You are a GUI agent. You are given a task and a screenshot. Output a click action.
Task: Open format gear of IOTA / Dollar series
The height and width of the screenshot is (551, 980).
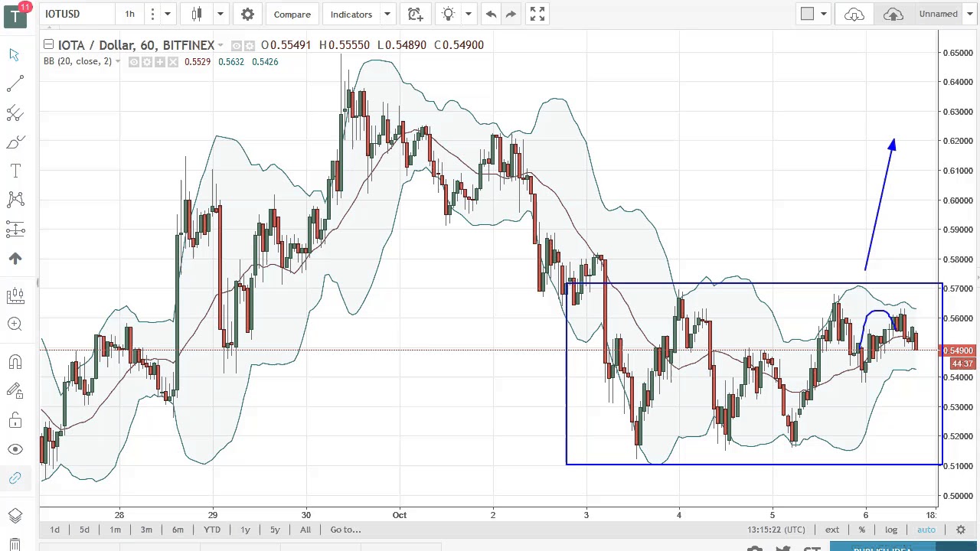click(250, 45)
